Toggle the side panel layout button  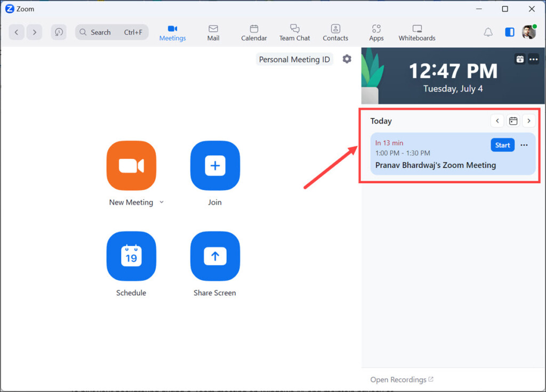[510, 32]
